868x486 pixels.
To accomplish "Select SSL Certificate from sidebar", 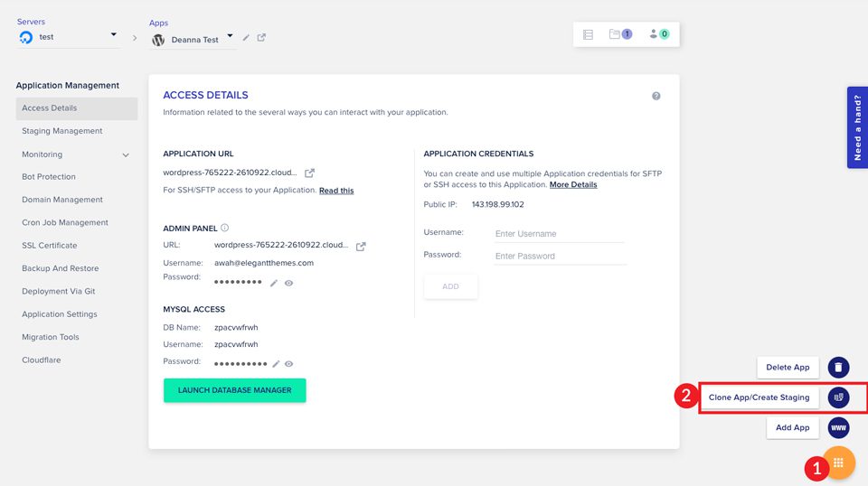I will (49, 246).
